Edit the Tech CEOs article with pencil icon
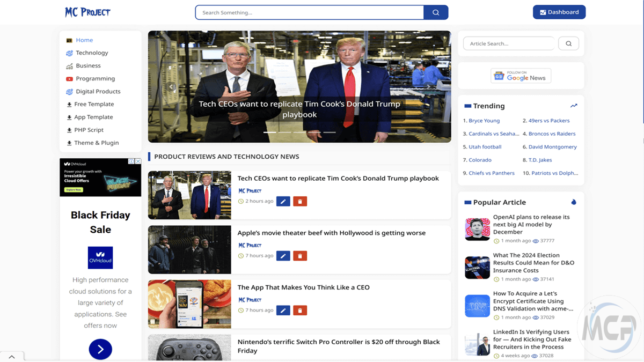 283,201
